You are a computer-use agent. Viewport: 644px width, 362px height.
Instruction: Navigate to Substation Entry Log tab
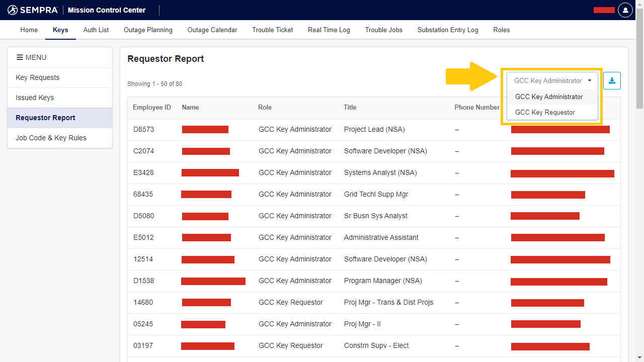(448, 30)
